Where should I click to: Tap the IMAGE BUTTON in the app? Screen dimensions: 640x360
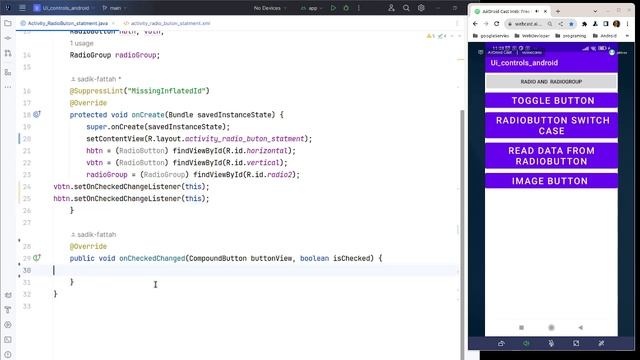coord(551,181)
